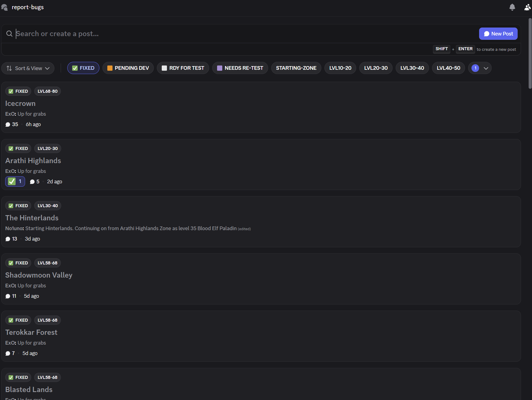
Task: Toggle checkmark reaction on Arathi Highlands post
Action: [15, 181]
